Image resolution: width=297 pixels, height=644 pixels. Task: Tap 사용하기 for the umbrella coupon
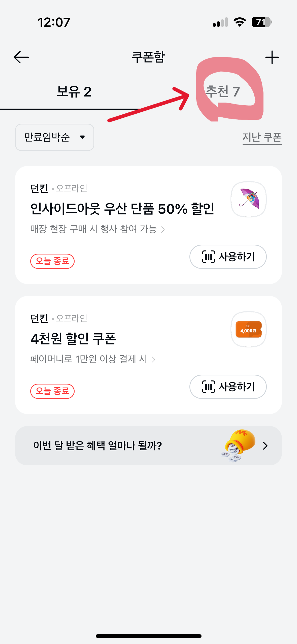228,257
